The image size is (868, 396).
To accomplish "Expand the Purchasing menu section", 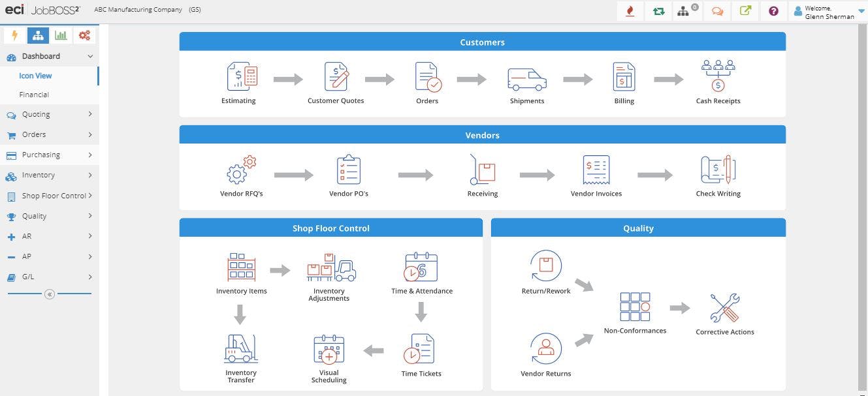I will 50,155.
